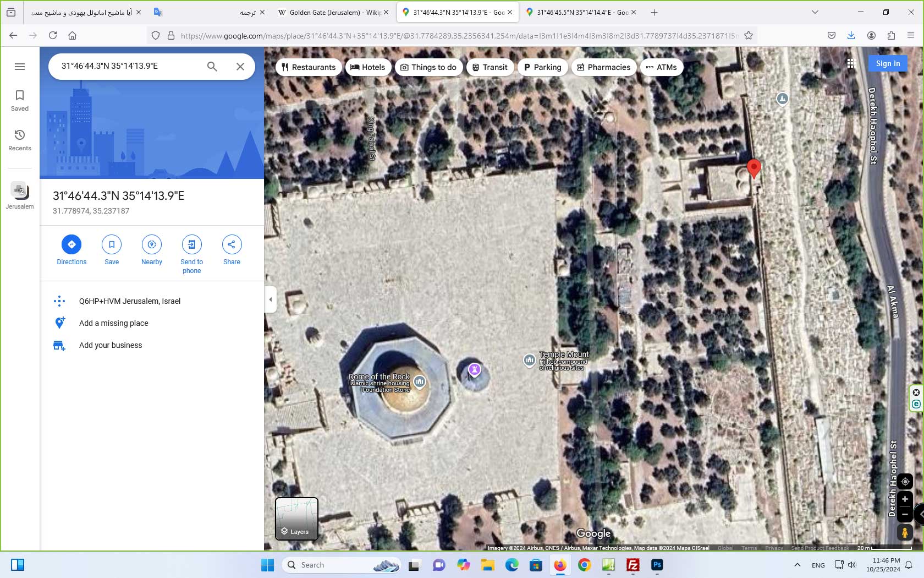This screenshot has width=924, height=578.
Task: Open the Google Maps hamburger menu
Action: (x=20, y=67)
